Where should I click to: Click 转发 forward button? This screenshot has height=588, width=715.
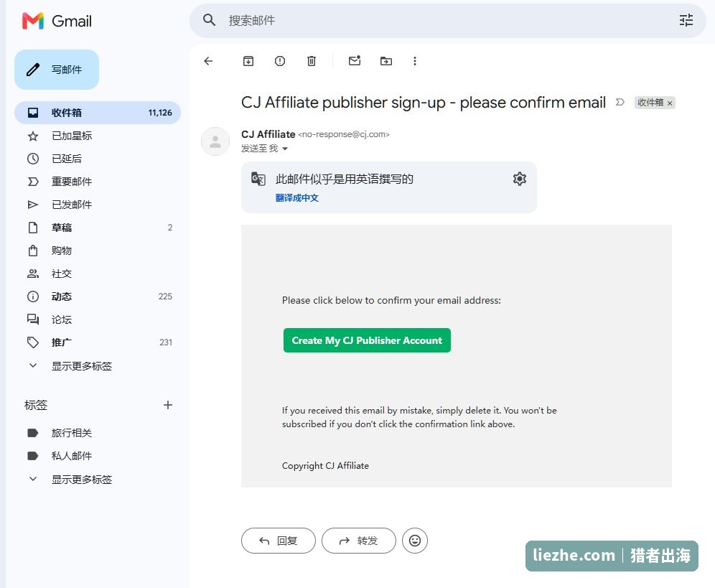click(358, 541)
